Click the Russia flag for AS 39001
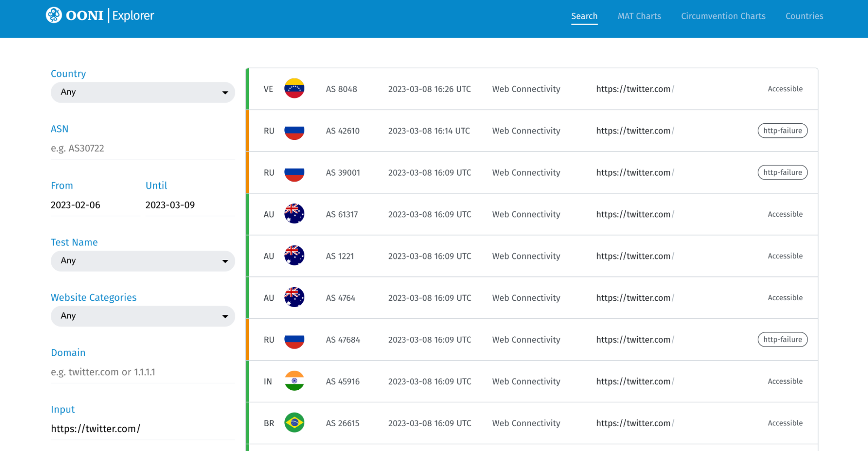Image resolution: width=868 pixels, height=451 pixels. click(294, 172)
